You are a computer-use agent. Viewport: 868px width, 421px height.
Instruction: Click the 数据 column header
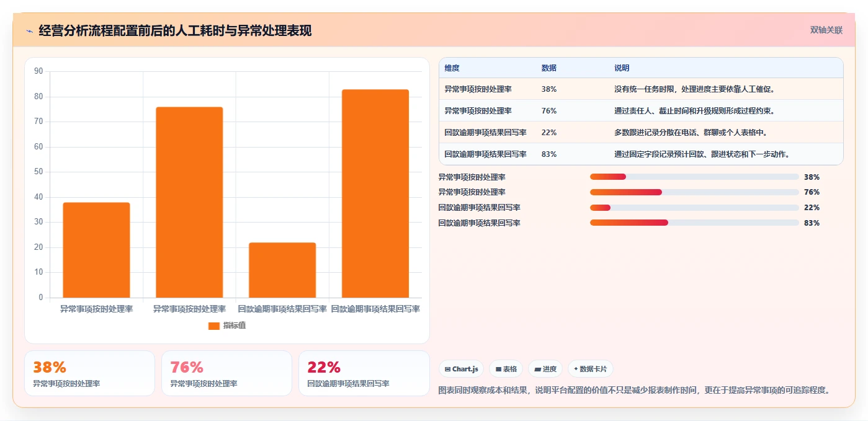tap(549, 68)
